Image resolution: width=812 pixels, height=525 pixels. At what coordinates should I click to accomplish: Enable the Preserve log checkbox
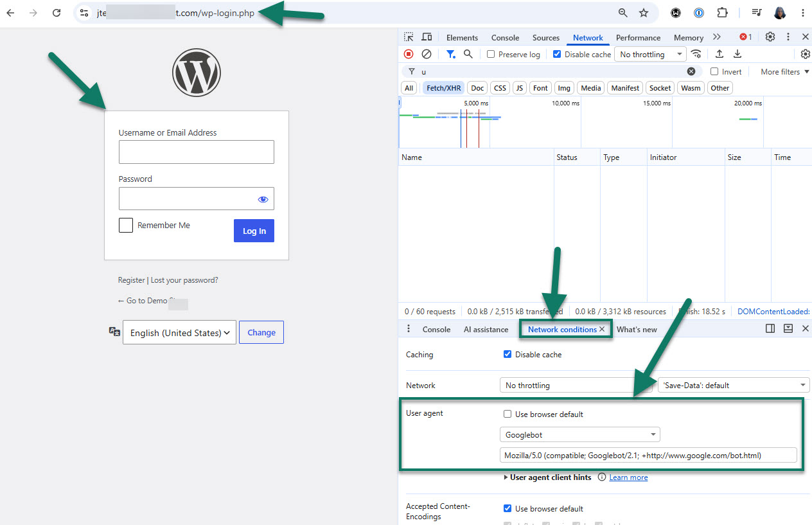(x=491, y=54)
